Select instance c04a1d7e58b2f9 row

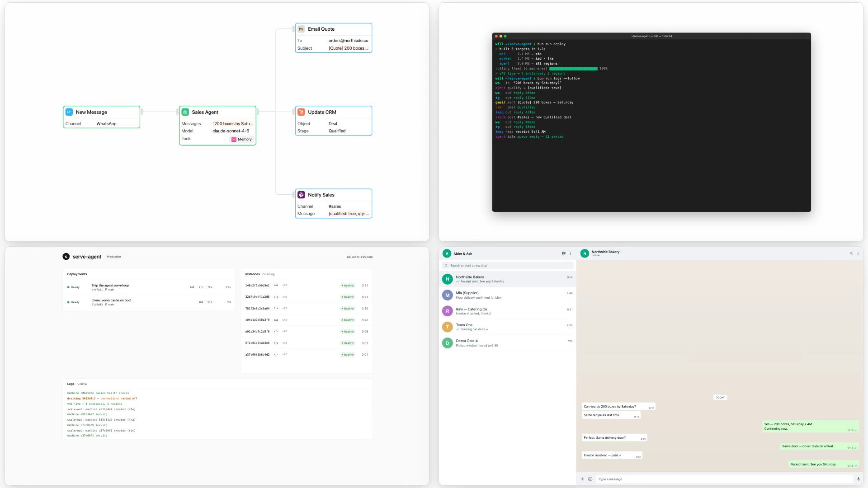307,320
